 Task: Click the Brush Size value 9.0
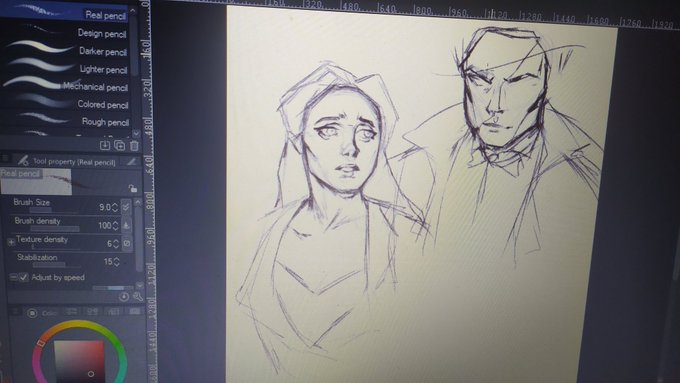coord(105,207)
